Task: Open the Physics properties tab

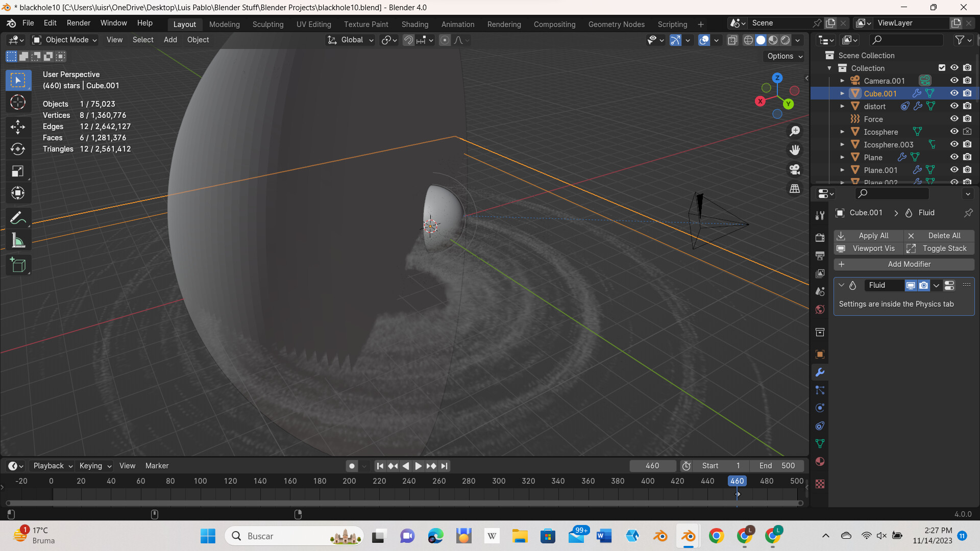Action: point(820,408)
